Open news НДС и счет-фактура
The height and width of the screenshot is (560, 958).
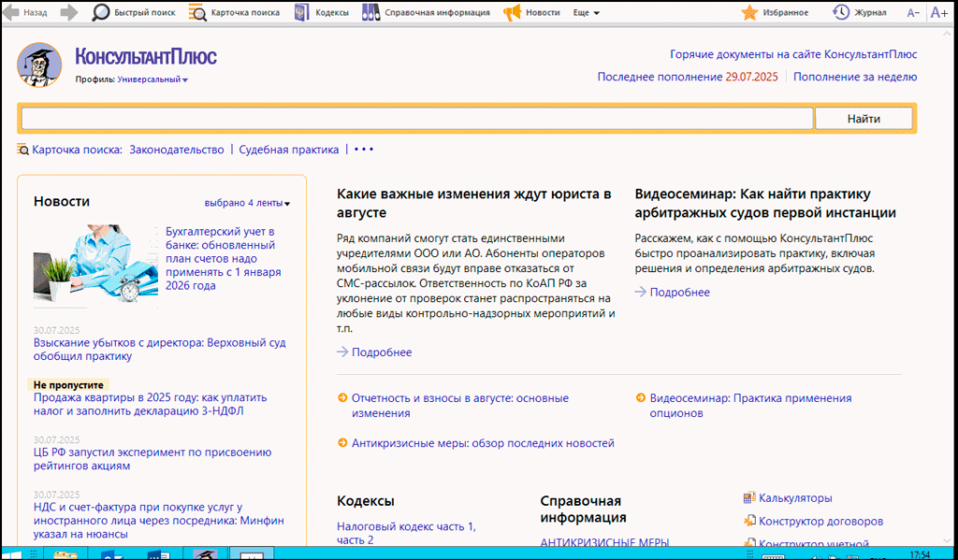[159, 521]
